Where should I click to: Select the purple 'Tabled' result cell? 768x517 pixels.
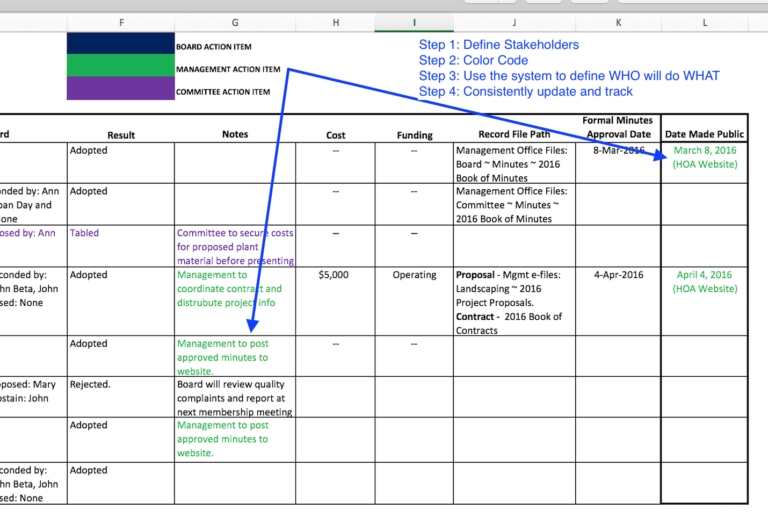121,246
